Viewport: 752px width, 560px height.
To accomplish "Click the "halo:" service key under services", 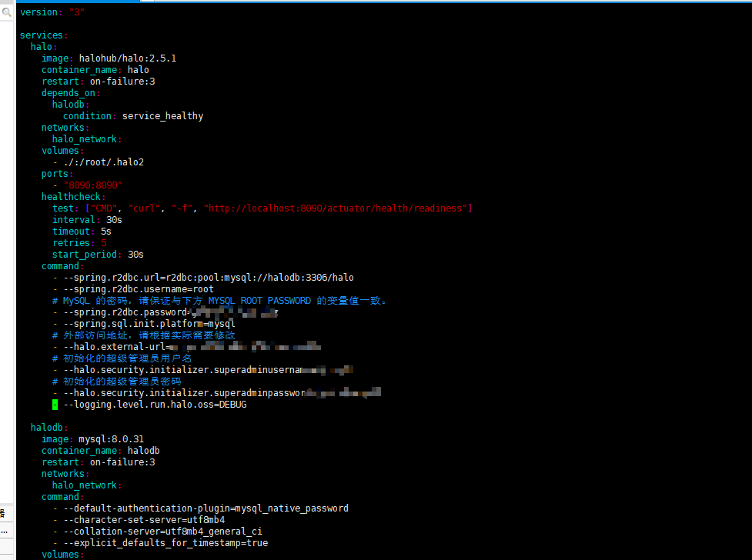I will pos(44,46).
